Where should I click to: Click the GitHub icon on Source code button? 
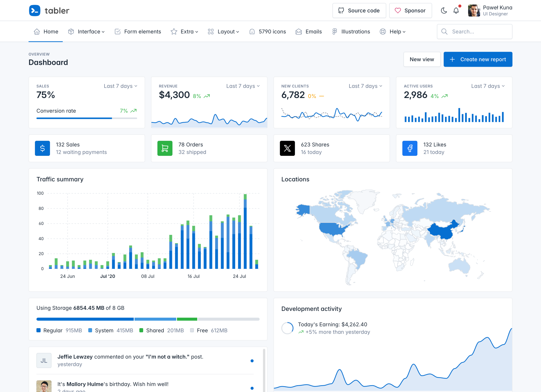(x=341, y=11)
